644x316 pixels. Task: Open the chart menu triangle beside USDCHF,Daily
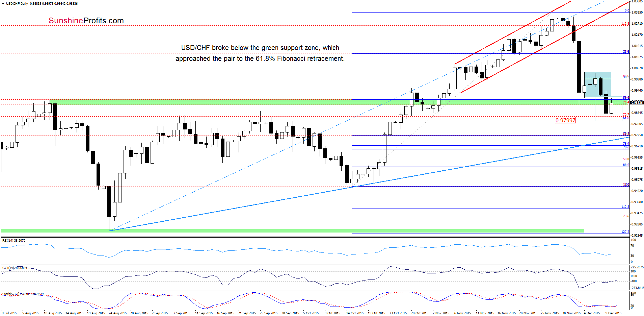3,3
